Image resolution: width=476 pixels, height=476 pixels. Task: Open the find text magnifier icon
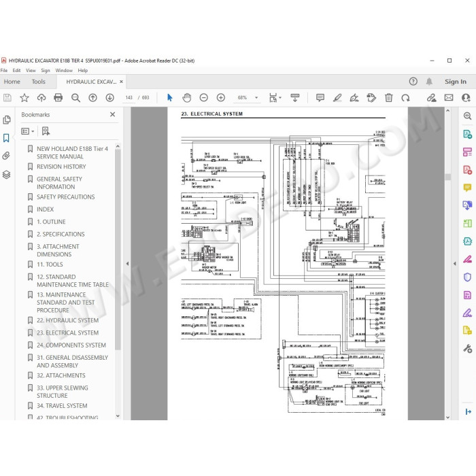tap(75, 98)
